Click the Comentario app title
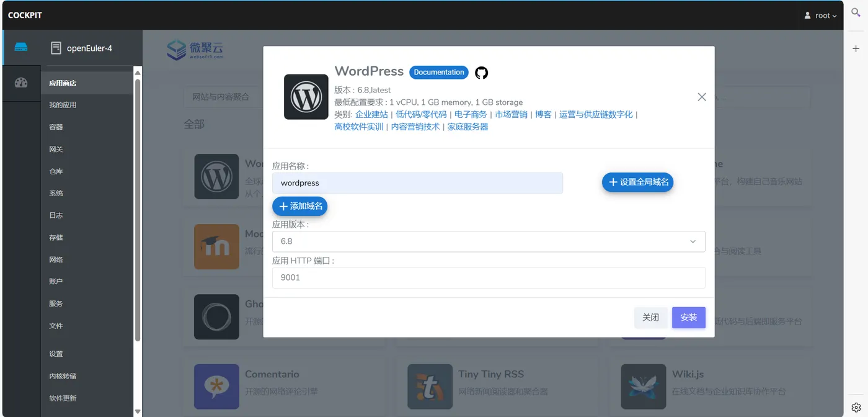The image size is (868, 417). tap(272, 374)
